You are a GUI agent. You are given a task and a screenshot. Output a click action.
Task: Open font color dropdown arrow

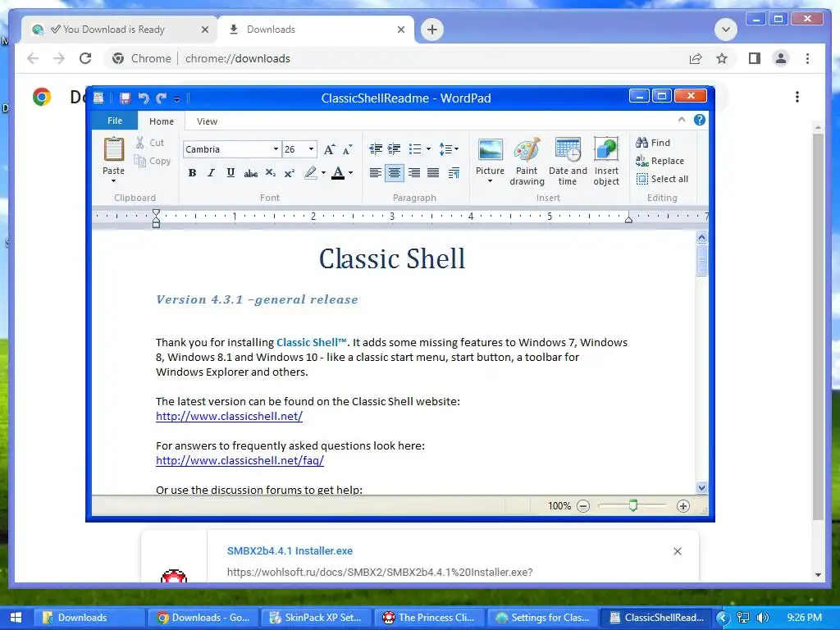click(351, 173)
